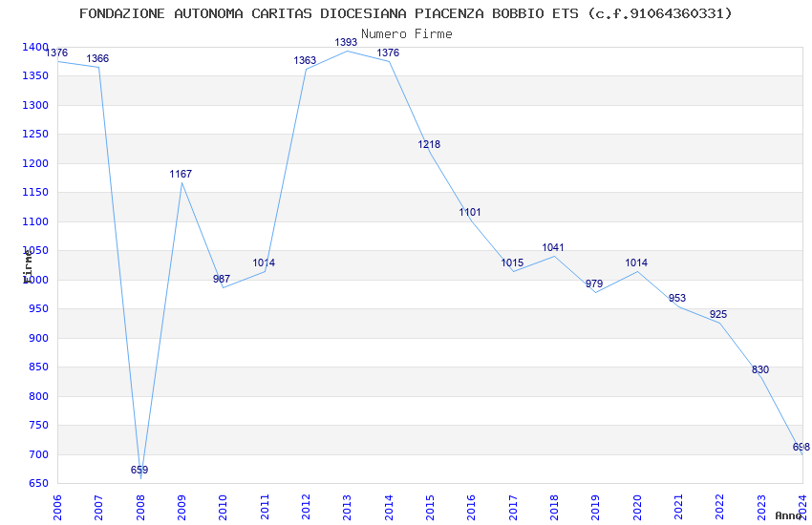
Task: Click the 2011 year label on the axis
Action: (x=264, y=508)
